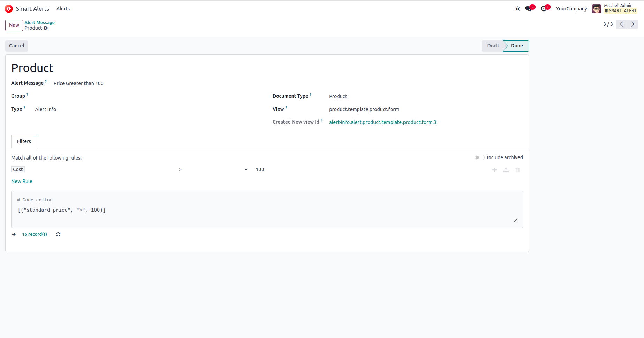Open the Alerts menu

63,9
